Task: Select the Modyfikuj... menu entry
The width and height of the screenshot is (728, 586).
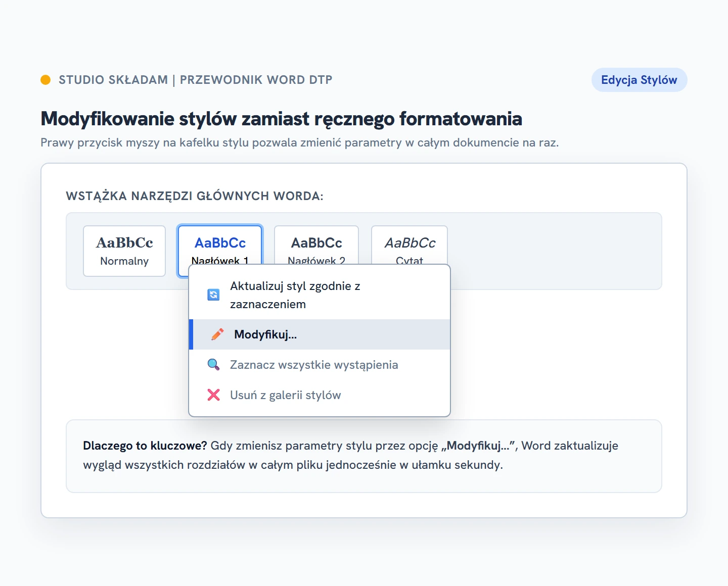Action: (320, 334)
